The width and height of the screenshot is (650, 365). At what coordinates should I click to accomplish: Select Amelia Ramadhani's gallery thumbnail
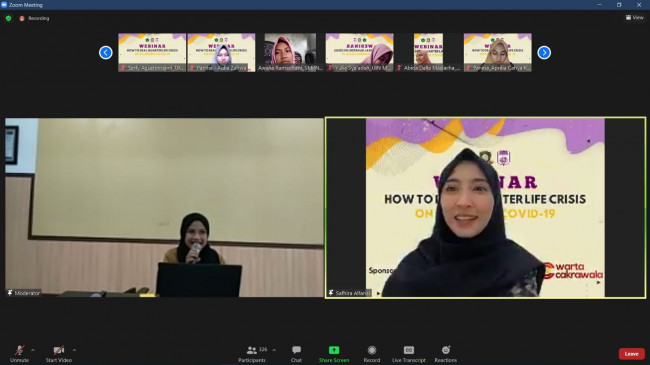point(290,53)
